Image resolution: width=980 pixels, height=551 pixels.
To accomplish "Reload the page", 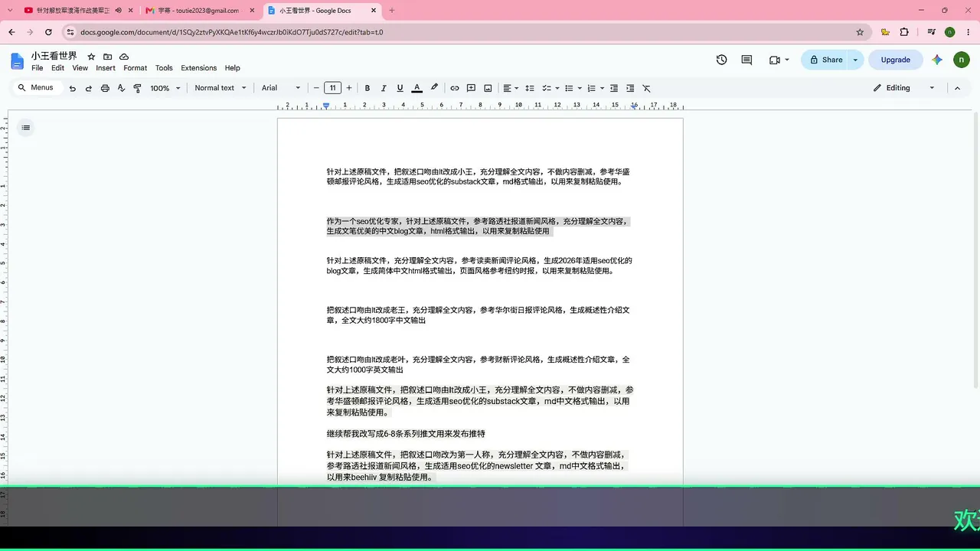I will (48, 32).
